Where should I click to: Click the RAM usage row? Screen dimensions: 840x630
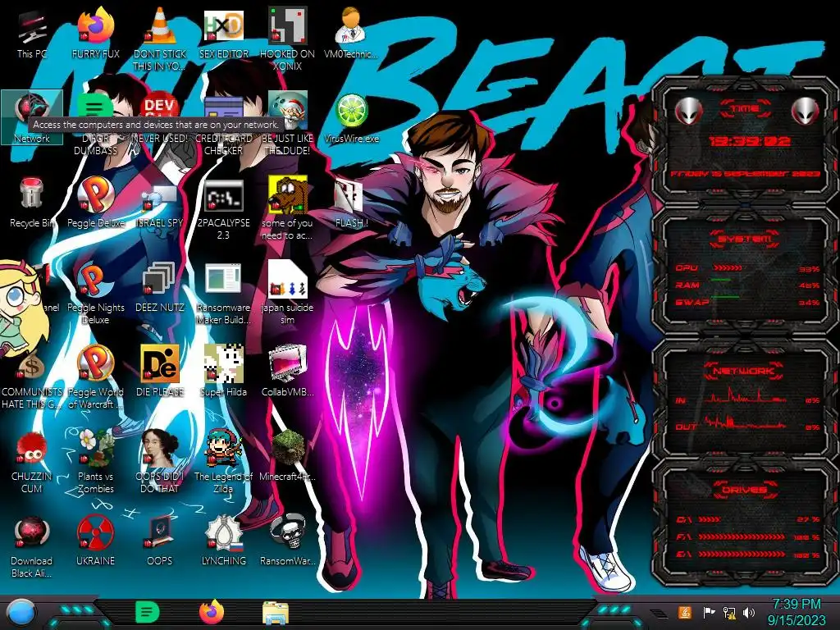tap(748, 285)
